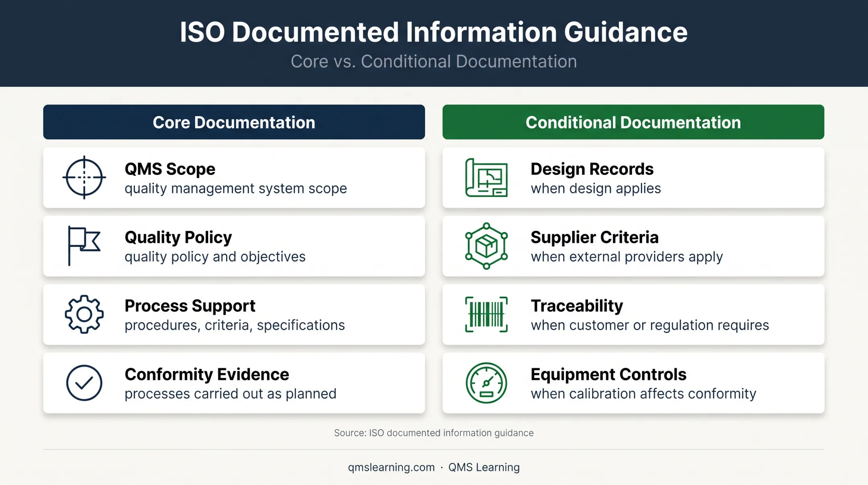Click the QMS Scope title
This screenshot has height=485, width=868.
coord(170,169)
